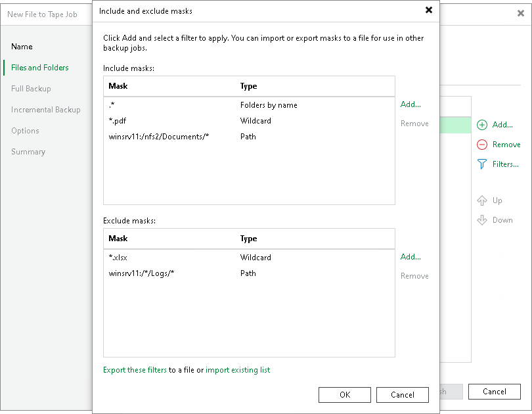Close the Include and exclude masks dialog

pos(429,10)
